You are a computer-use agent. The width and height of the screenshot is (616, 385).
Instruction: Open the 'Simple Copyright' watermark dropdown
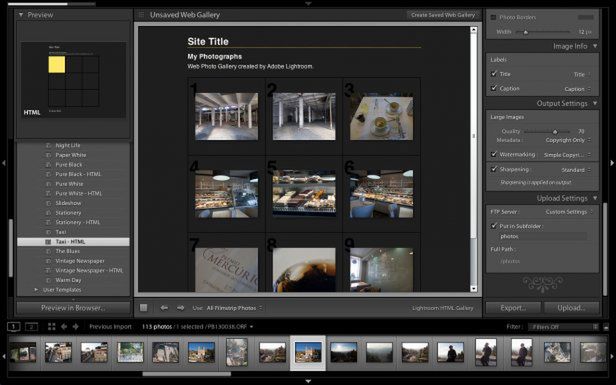coord(567,155)
